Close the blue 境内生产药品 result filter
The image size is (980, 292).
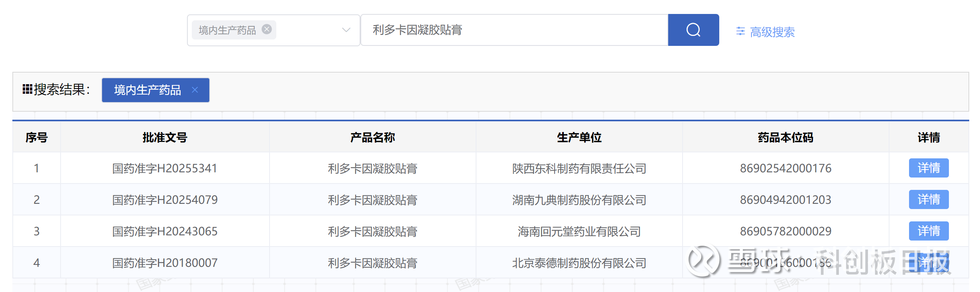click(x=195, y=90)
